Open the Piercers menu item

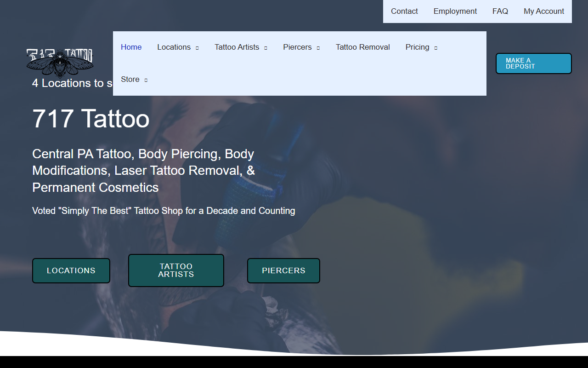(297, 47)
